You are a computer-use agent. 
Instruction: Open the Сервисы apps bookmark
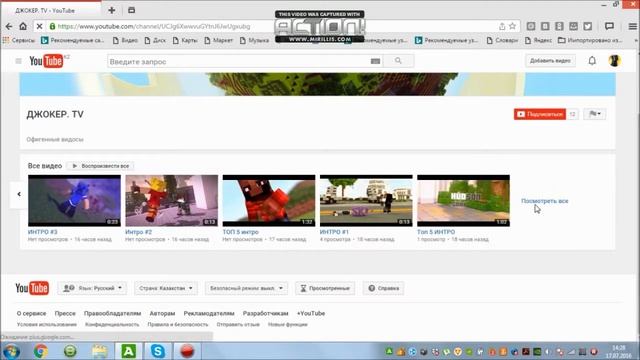click(x=19, y=40)
